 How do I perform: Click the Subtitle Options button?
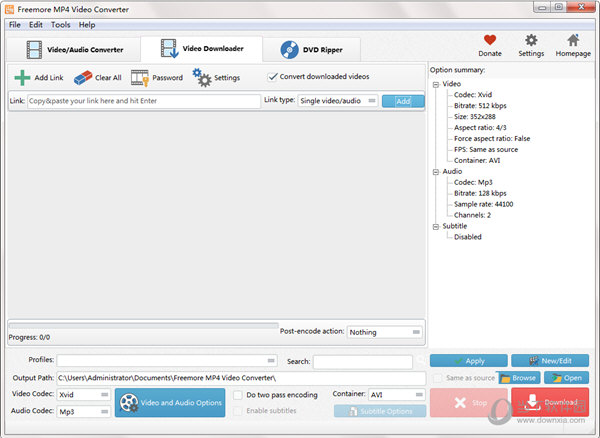380,411
